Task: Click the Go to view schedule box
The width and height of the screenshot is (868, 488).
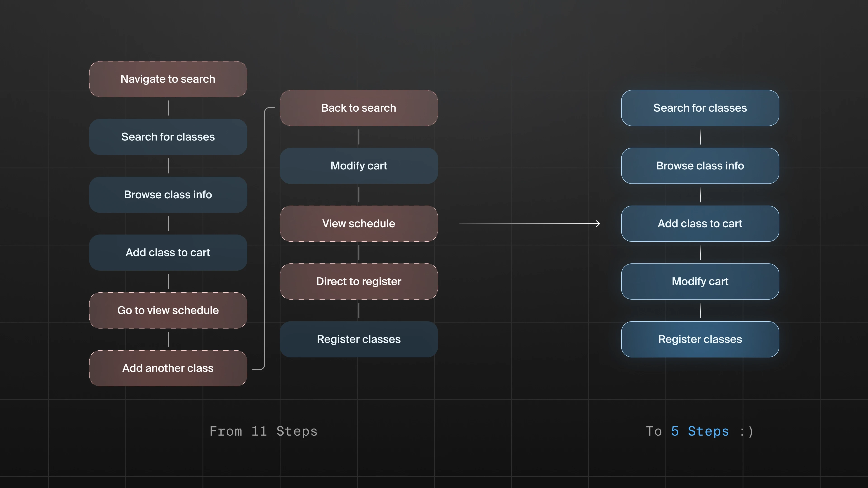Action: pos(168,310)
